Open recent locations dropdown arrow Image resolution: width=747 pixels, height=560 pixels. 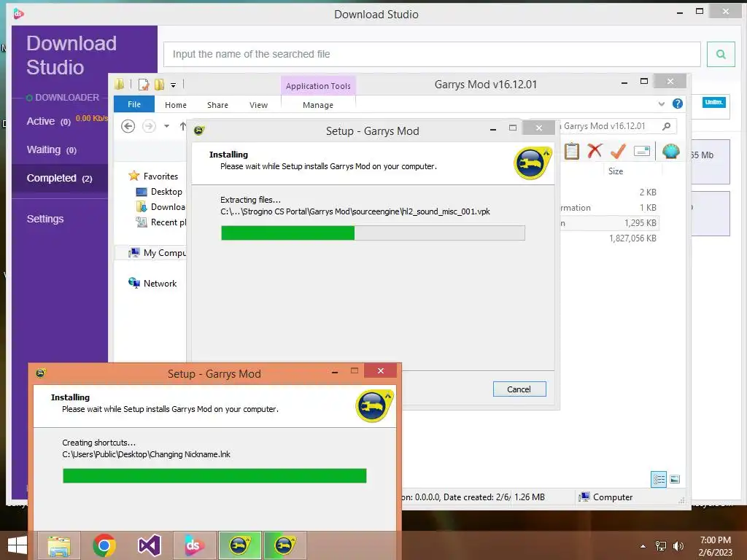coord(166,126)
